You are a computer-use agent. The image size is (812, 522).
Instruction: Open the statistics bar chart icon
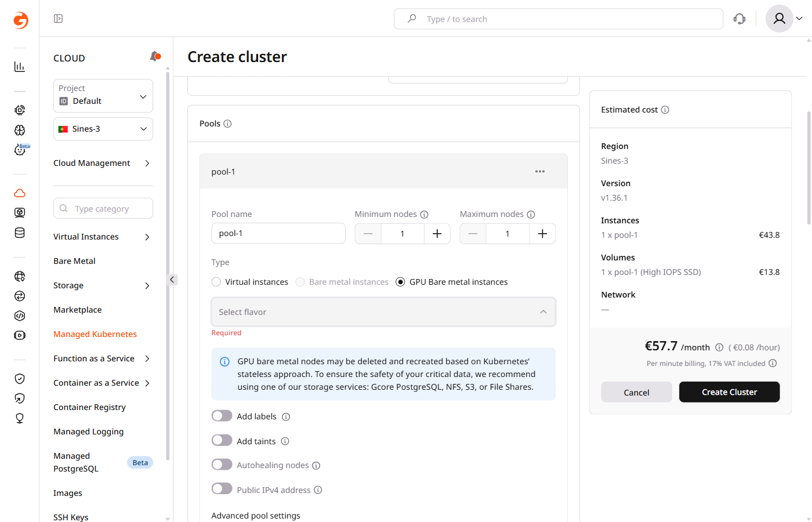pos(20,67)
